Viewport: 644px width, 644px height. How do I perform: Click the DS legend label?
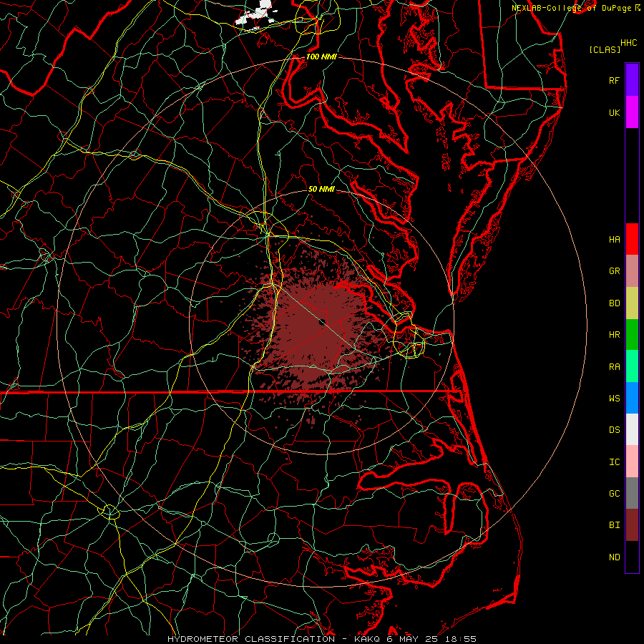point(614,430)
